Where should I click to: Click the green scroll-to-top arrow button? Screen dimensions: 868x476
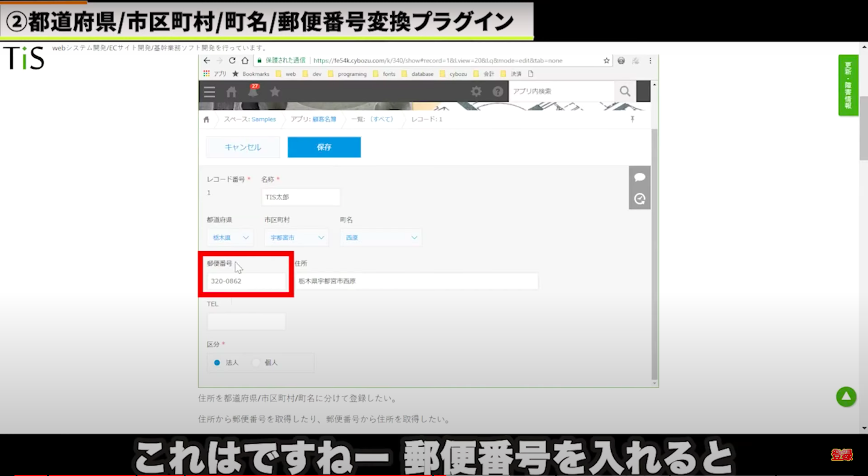[846, 396]
